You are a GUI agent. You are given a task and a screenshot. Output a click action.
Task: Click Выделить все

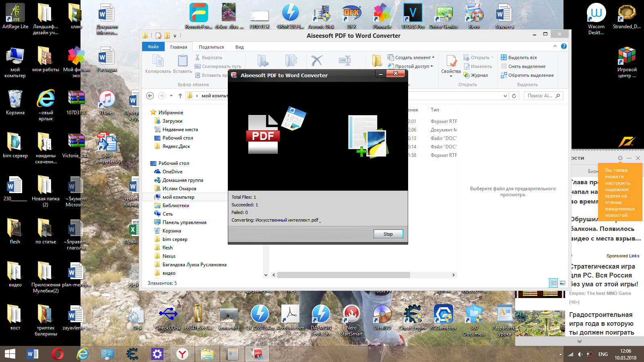pos(519,58)
